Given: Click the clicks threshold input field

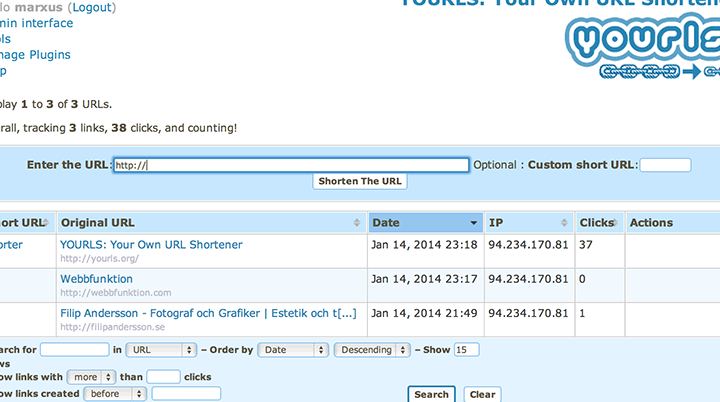Looking at the screenshot, I should (163, 377).
